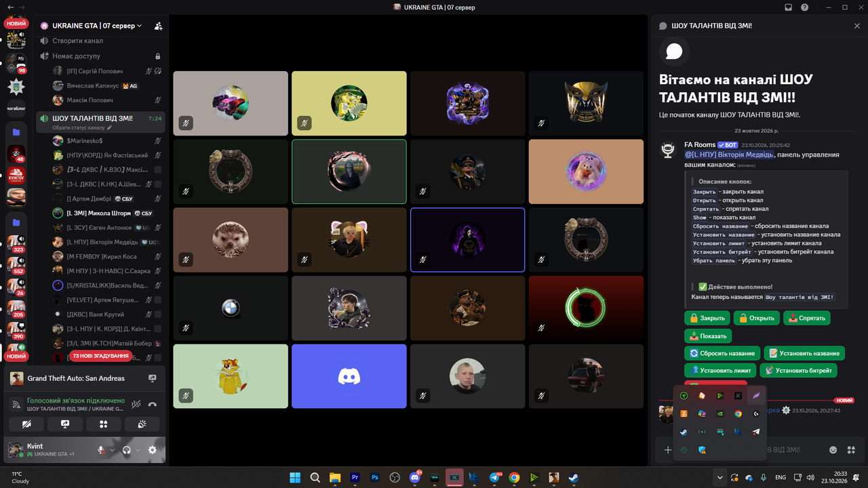Image resolution: width=868 pixels, height=488 pixels.
Task: Toggle noise suppression in voice panel
Action: (x=136, y=404)
